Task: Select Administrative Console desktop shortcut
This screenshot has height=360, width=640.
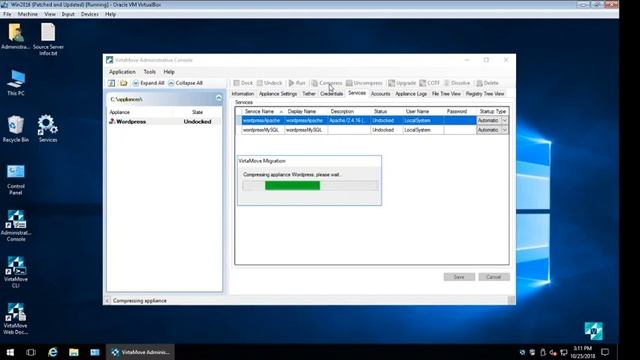Action: [x=16, y=226]
